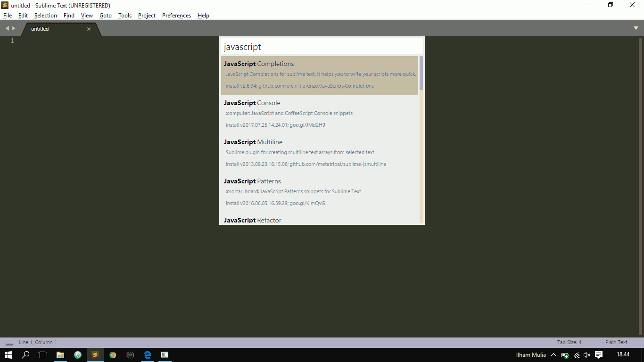Open the rightmost app icon in taskbar

click(165, 355)
